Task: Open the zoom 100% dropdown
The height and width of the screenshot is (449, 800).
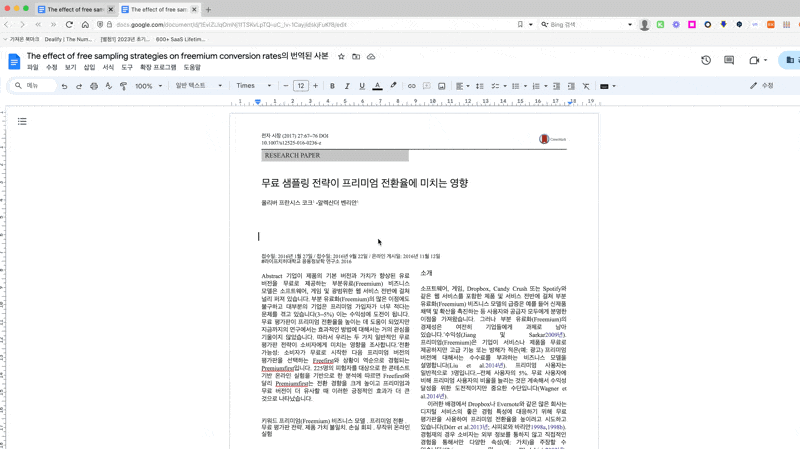Action: pos(148,86)
